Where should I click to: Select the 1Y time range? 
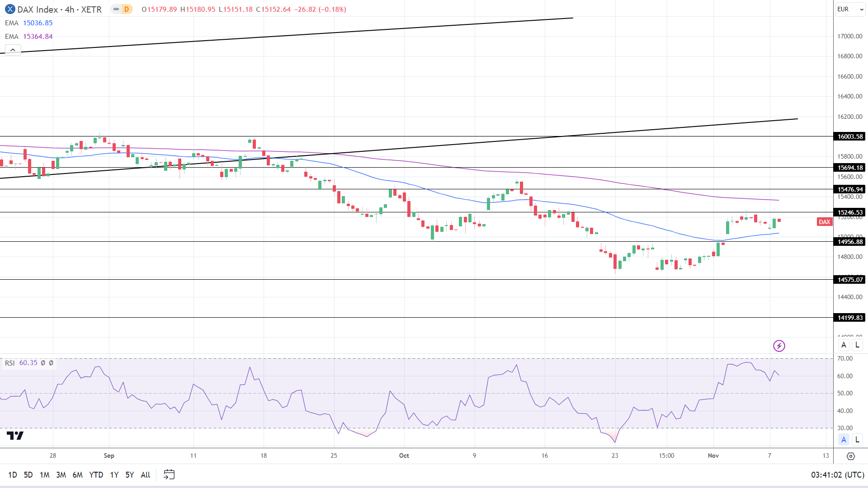pos(114,475)
